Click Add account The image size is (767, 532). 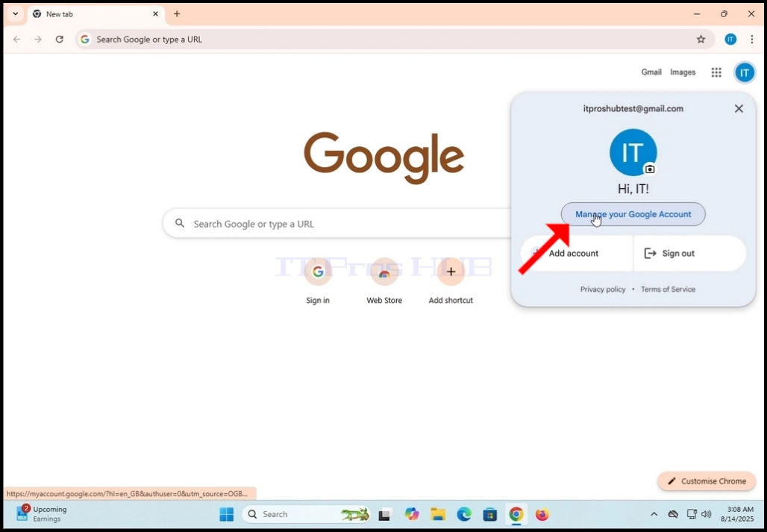(577, 253)
